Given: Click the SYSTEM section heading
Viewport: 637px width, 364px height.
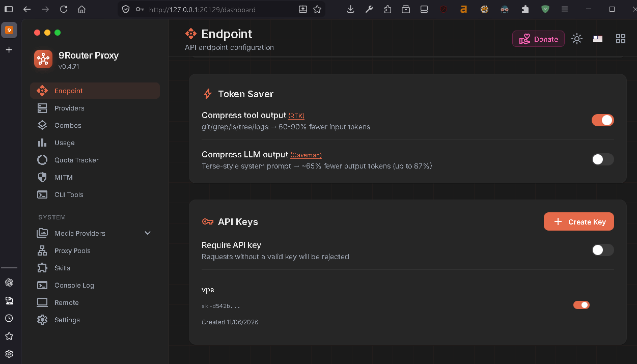Looking at the screenshot, I should 52,217.
